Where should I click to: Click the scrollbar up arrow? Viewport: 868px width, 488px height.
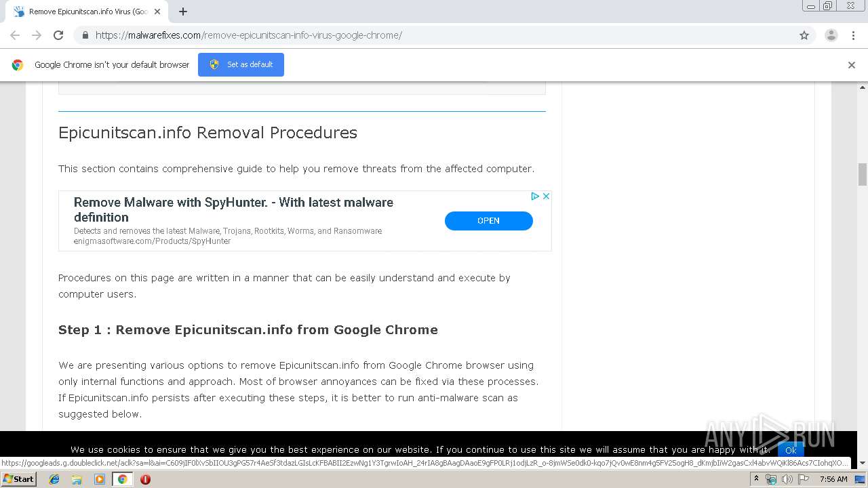(863, 87)
